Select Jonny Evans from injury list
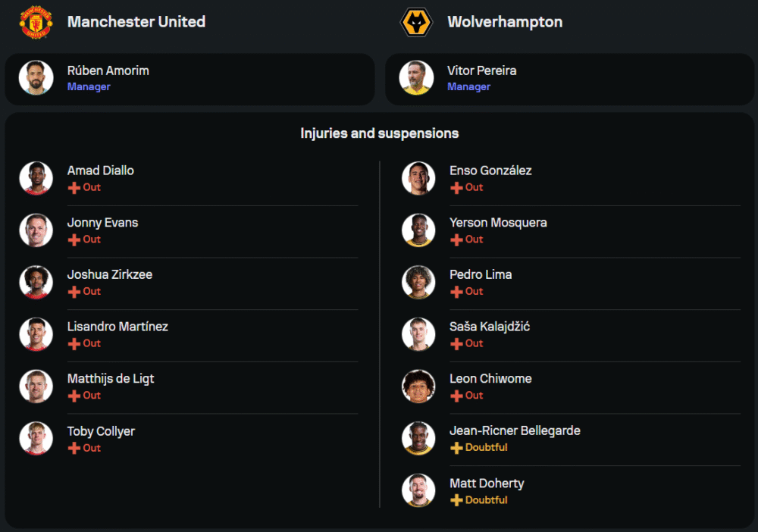The image size is (758, 532). [x=102, y=223]
